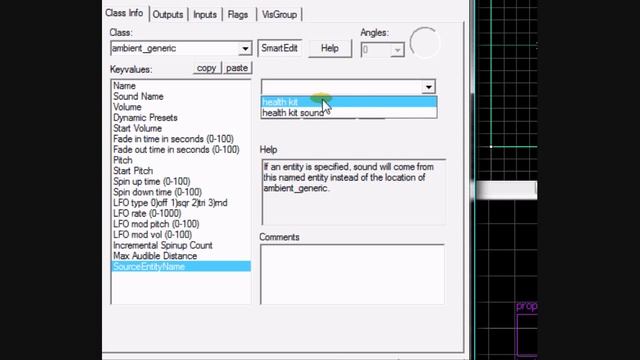Choose 'health kit sound' from the list
Image resolution: width=640 pixels, height=360 pixels.
pos(349,113)
